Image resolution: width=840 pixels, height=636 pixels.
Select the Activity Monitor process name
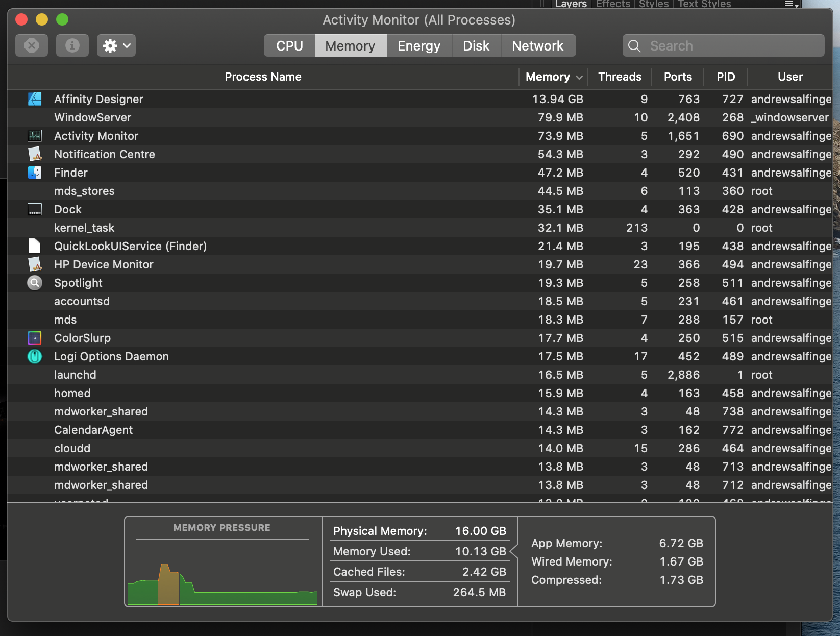point(96,136)
